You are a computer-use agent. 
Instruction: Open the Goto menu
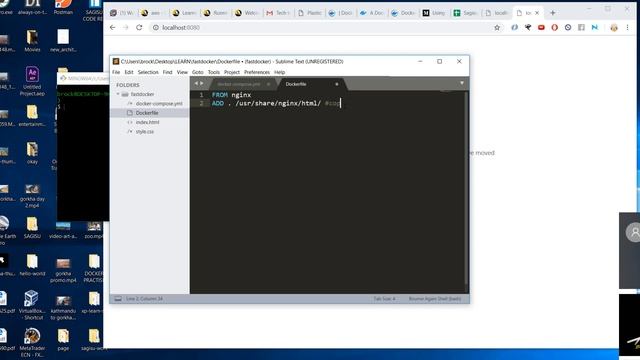[x=198, y=72]
